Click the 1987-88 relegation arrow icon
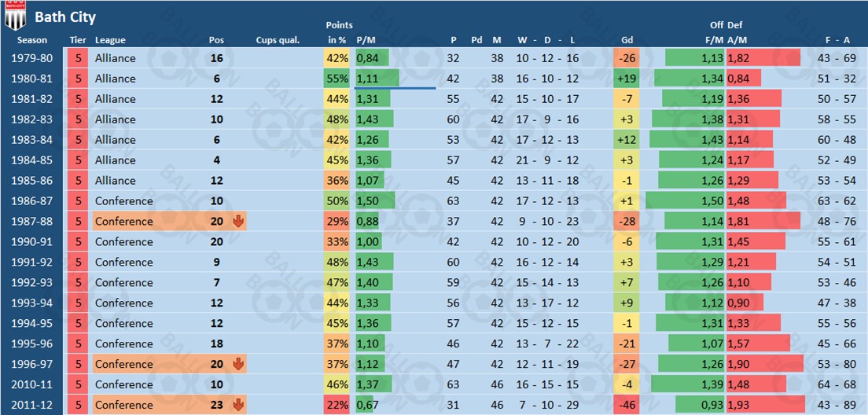 (239, 222)
